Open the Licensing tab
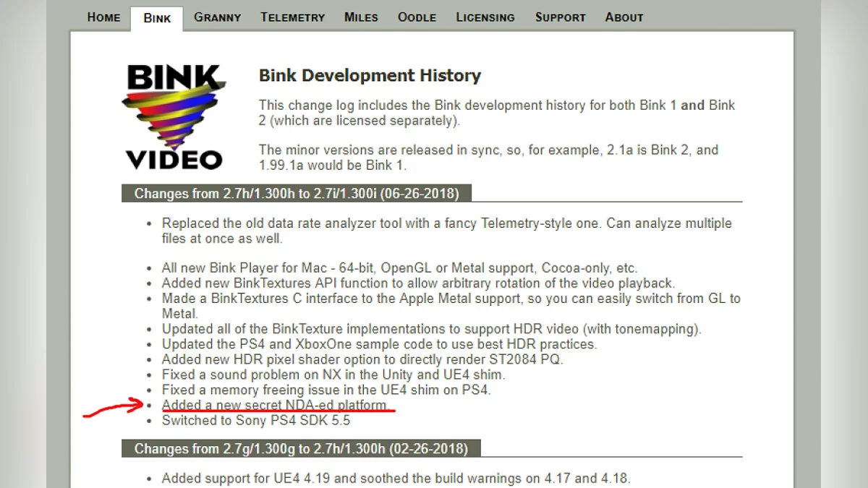This screenshot has width=868, height=488. pyautogui.click(x=485, y=17)
